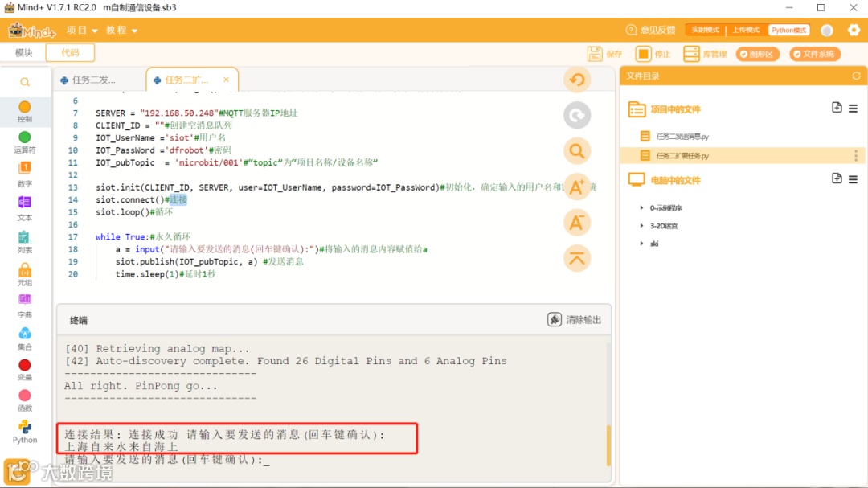868x488 pixels.
Task: Click line number 17 in gutter
Action: pyautogui.click(x=73, y=237)
